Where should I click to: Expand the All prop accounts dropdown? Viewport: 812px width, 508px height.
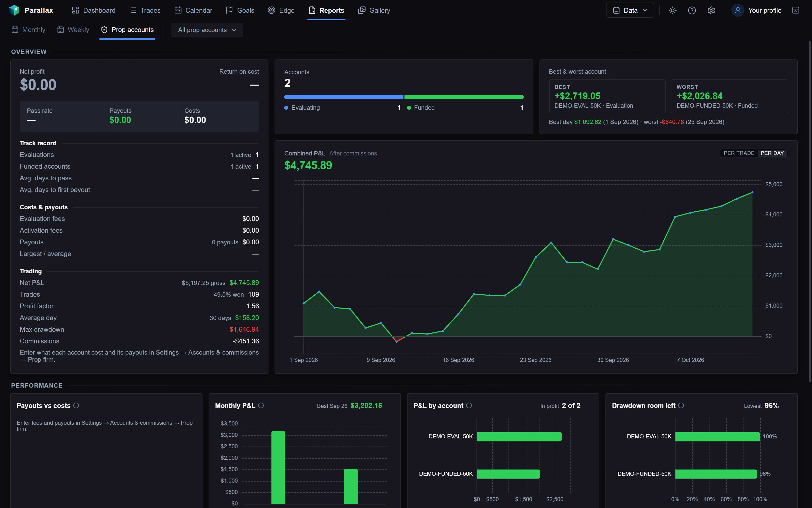[x=207, y=30]
